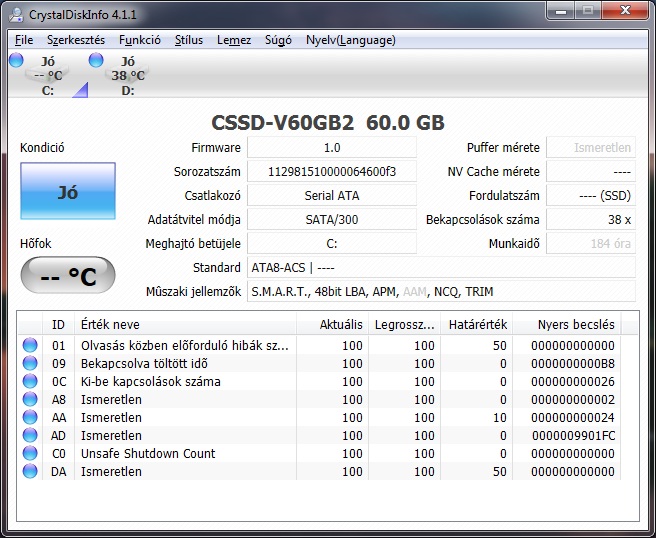Select the Ismeretlen name in row A8
This screenshot has width=656, height=538.
point(111,400)
